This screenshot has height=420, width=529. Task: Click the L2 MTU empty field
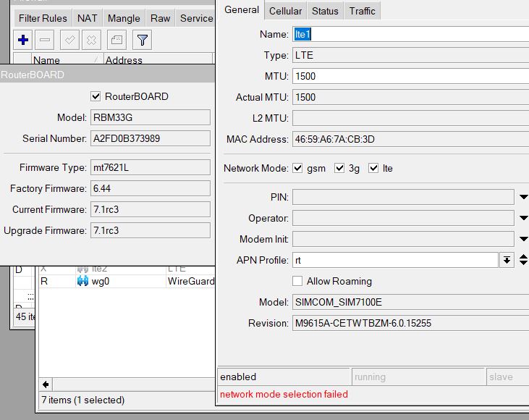(410, 118)
